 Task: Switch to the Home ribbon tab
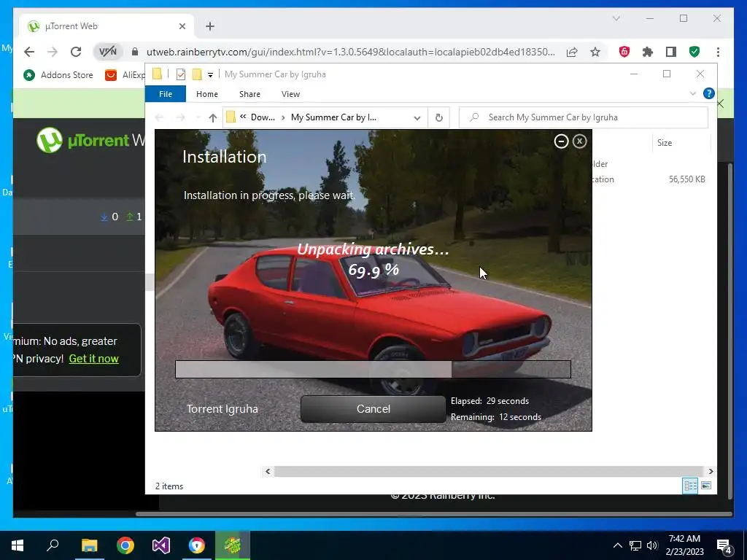pos(206,94)
